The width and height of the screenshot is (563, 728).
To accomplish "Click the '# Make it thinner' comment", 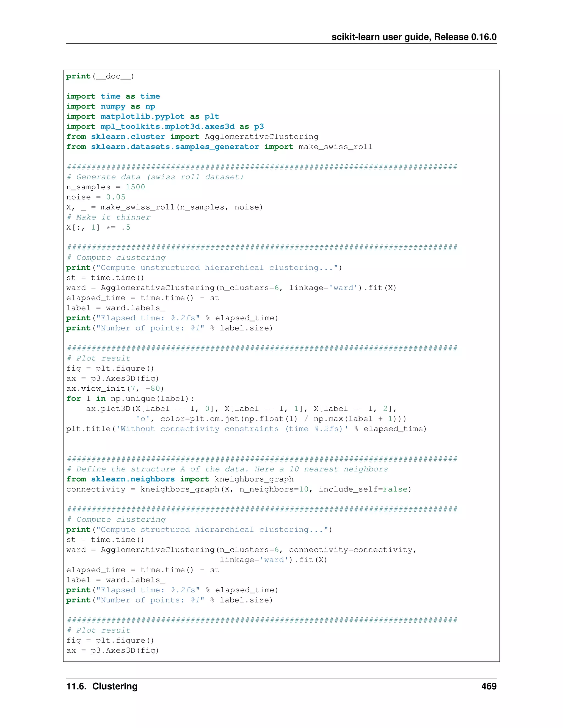I will click(108, 217).
